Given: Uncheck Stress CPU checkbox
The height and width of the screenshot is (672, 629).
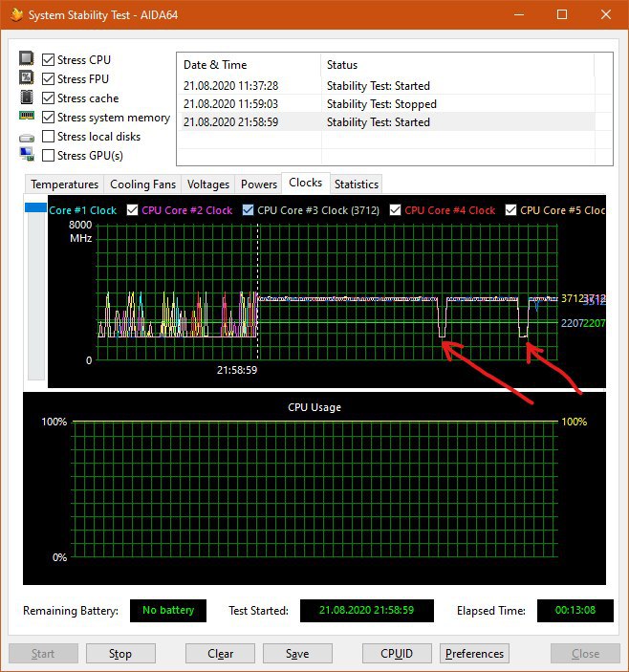Looking at the screenshot, I should click(48, 59).
